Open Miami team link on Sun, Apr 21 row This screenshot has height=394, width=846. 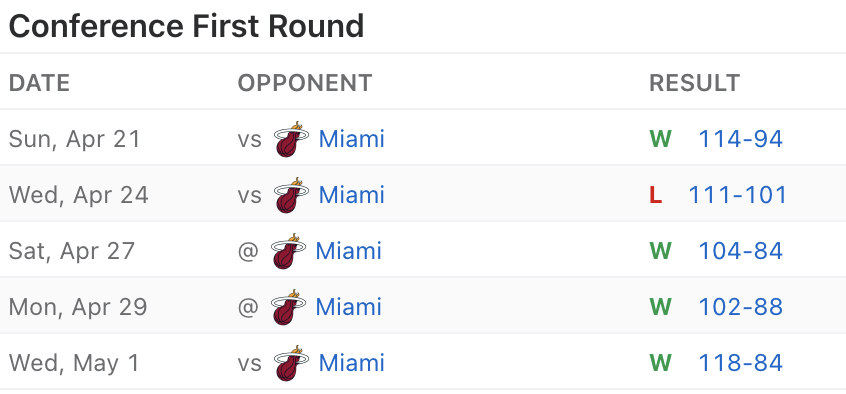coord(352,139)
